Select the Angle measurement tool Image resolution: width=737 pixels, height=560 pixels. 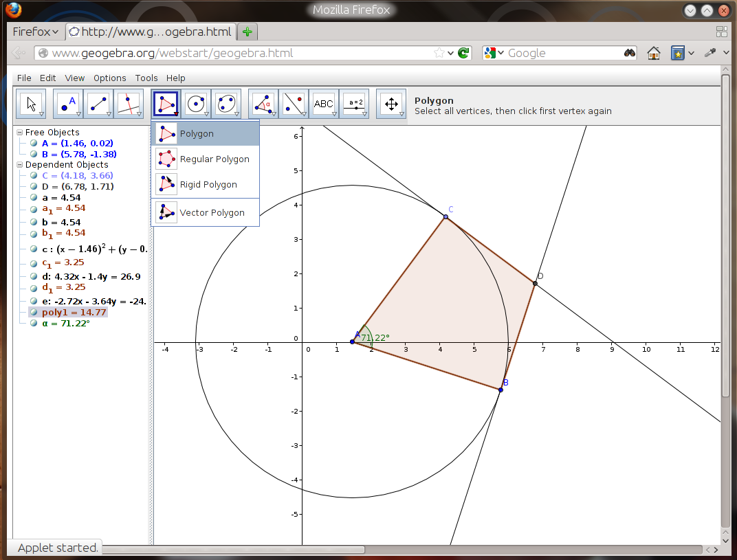pos(263,103)
